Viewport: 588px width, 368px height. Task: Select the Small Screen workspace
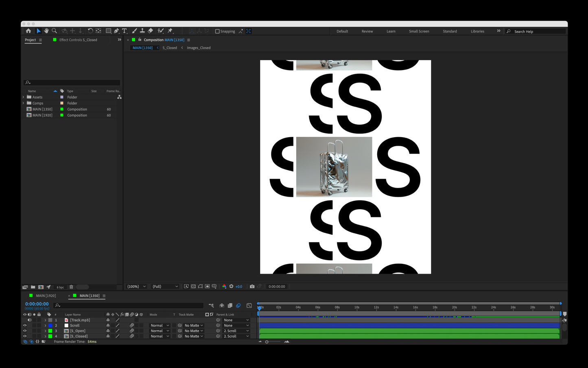click(x=419, y=31)
